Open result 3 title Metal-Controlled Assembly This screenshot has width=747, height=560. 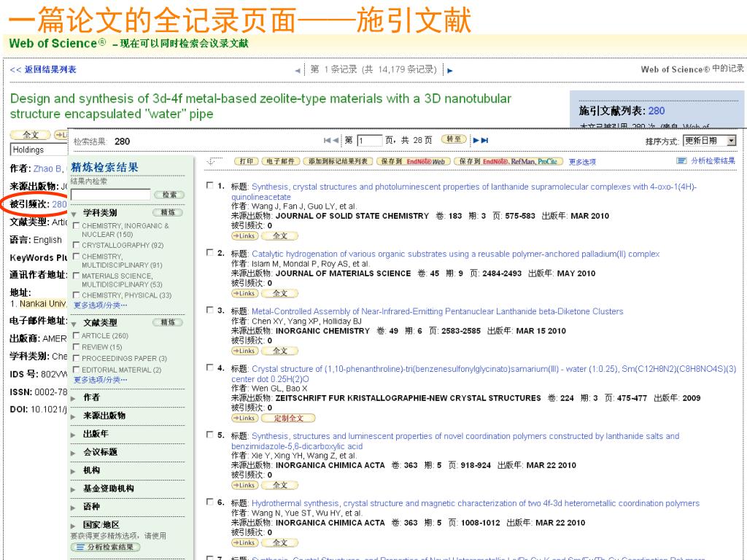coord(438,311)
